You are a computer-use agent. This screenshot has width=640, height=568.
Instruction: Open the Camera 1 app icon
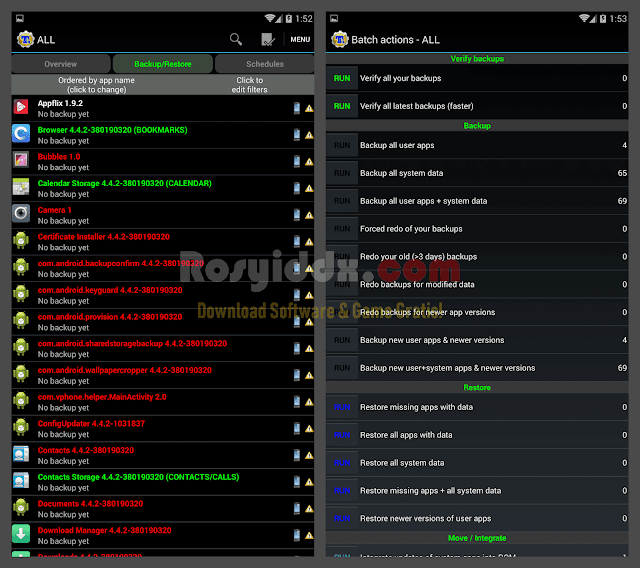pyautogui.click(x=21, y=214)
